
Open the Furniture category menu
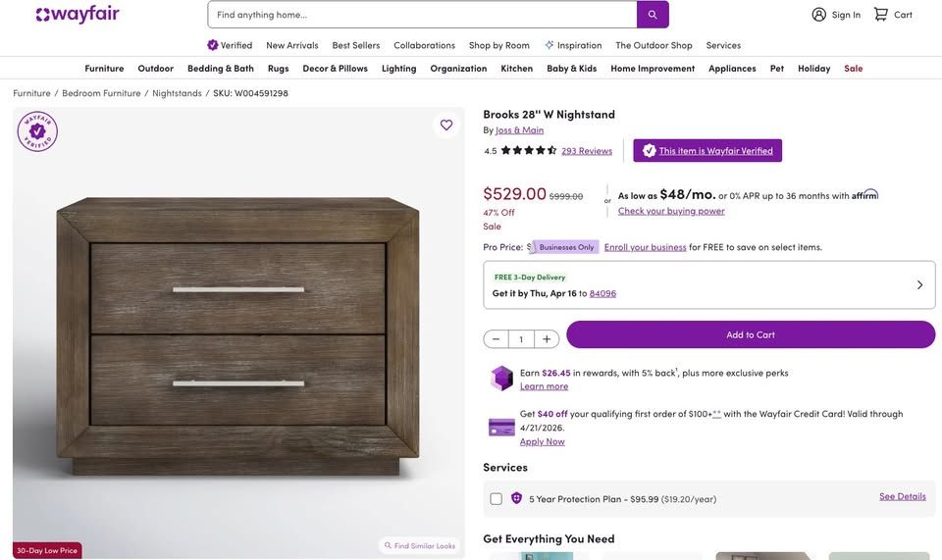click(104, 68)
